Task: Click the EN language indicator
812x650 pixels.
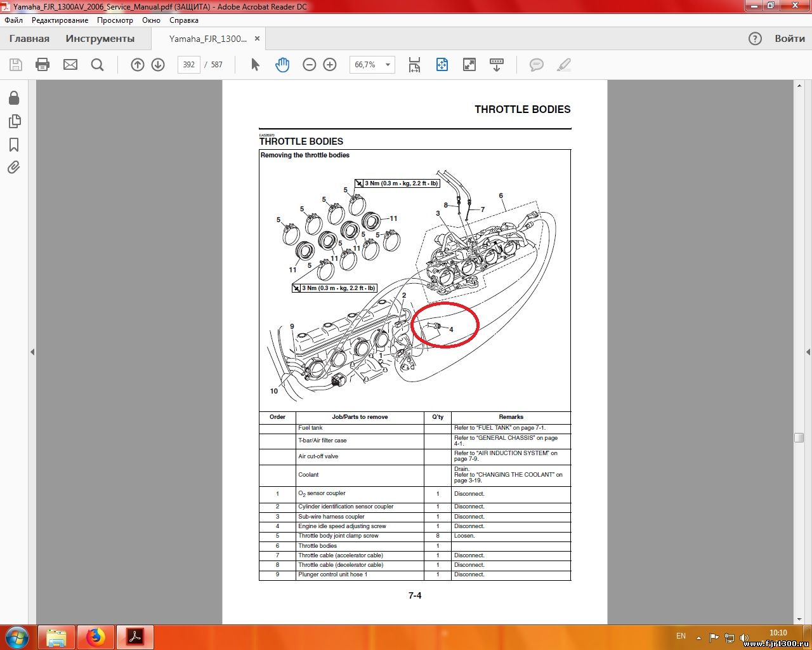Action: (681, 636)
